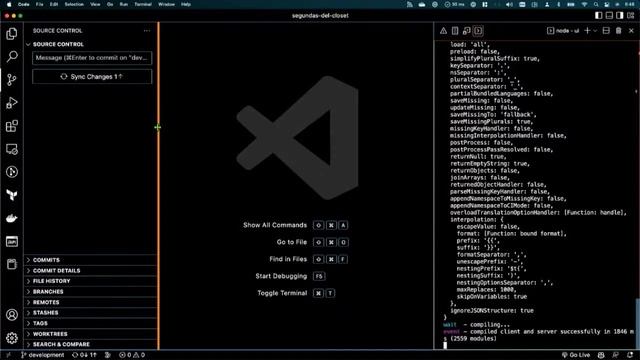Click the commit message input field
The height and width of the screenshot is (360, 640).
92,58
